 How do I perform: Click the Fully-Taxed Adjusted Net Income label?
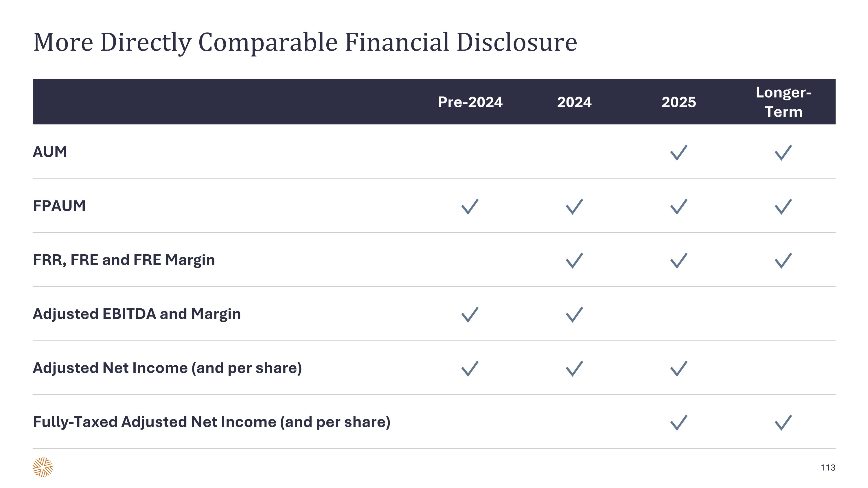click(212, 422)
